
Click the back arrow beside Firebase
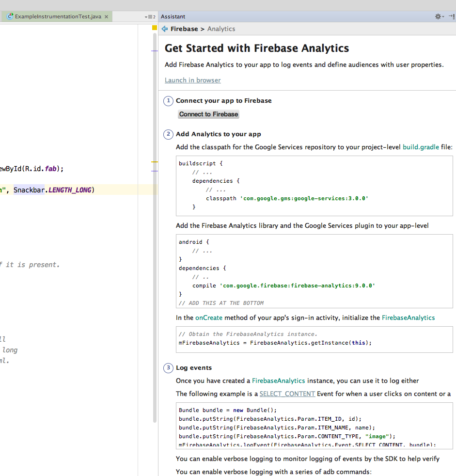165,29
